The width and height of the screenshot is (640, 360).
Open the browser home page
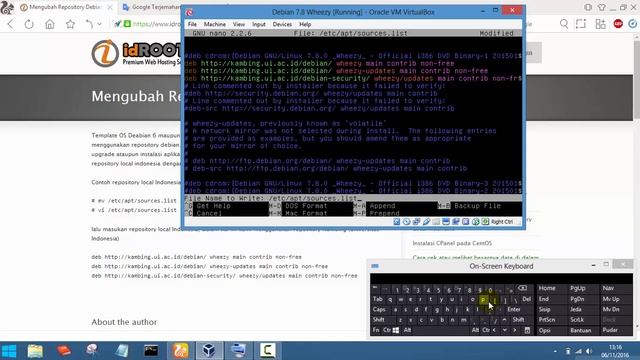point(49,24)
